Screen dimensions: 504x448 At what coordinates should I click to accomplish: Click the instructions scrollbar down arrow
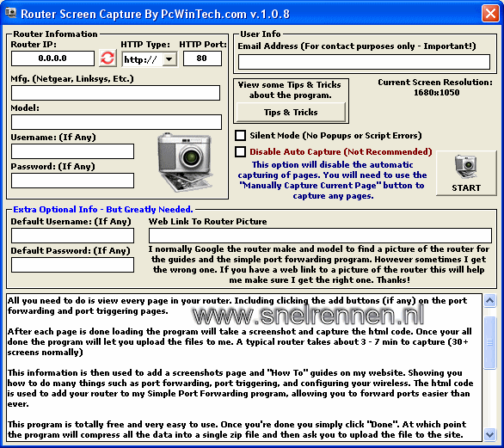tap(490, 434)
